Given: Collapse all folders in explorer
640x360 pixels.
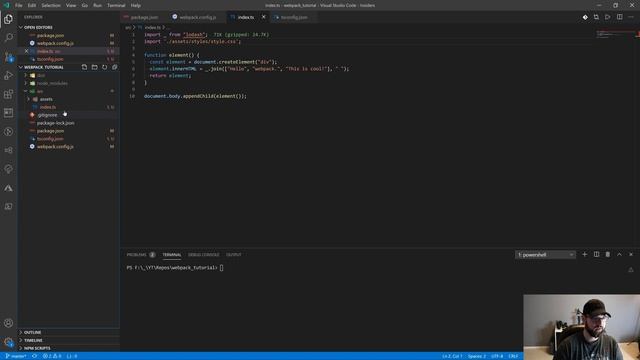Looking at the screenshot, I should tap(115, 67).
